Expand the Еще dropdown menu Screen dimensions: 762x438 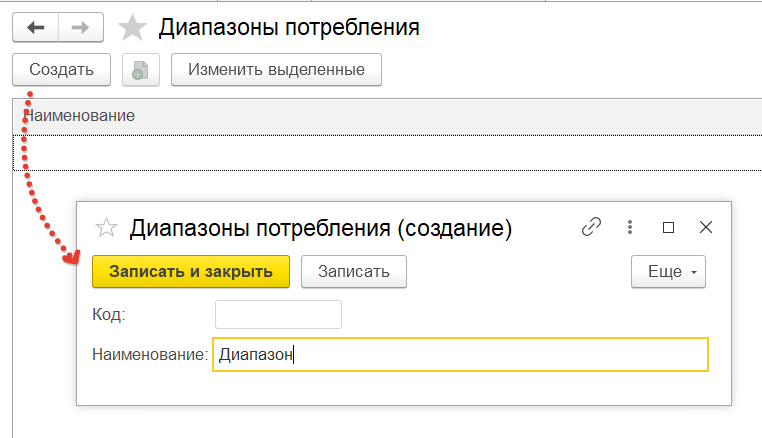pos(668,272)
